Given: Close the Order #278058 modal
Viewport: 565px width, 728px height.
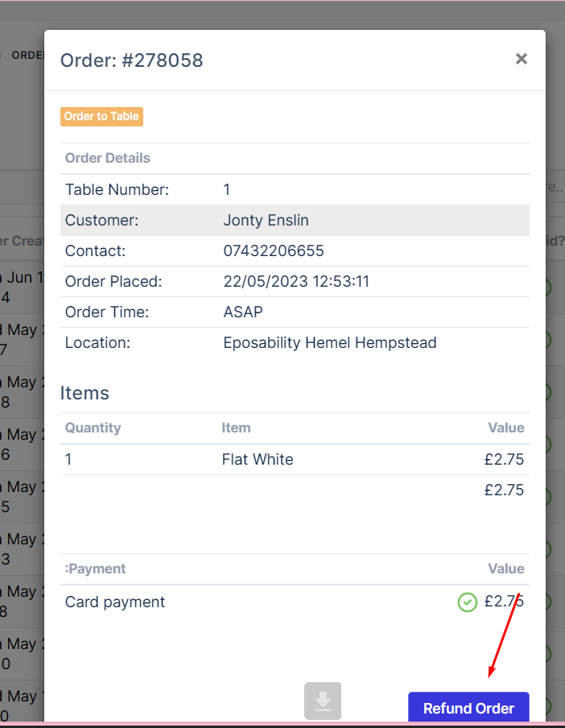Looking at the screenshot, I should 521,58.
